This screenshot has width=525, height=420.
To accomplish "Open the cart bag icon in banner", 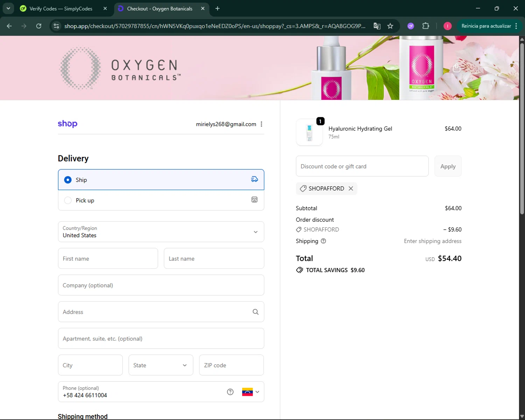I will tap(456, 68).
